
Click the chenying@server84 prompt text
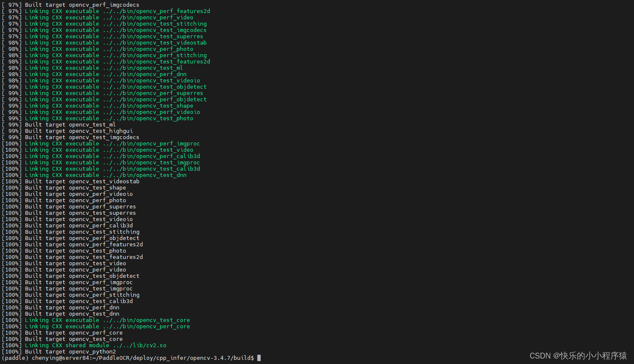coord(60,358)
